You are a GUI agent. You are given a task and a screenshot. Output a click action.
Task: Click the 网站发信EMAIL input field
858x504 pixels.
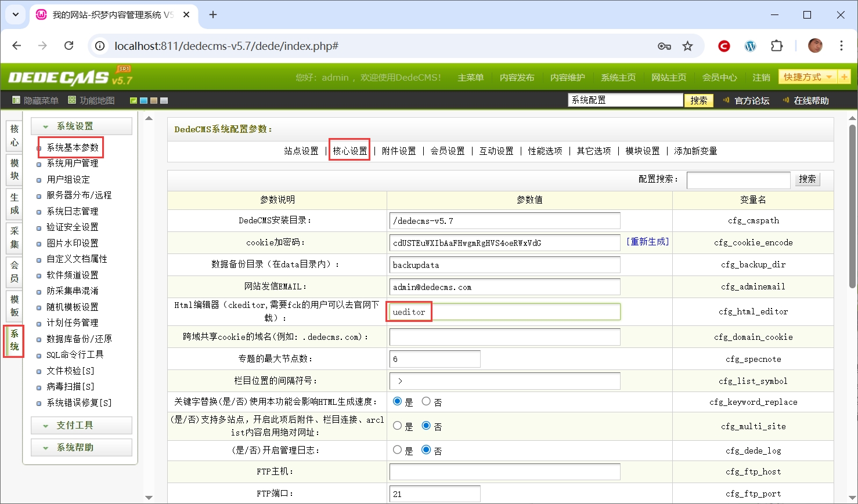pyautogui.click(x=504, y=287)
